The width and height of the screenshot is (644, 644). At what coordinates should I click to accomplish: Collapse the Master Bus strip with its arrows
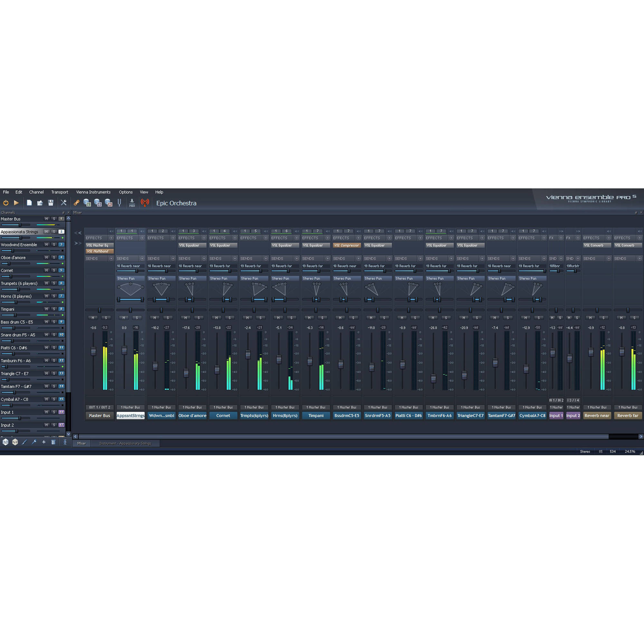click(x=111, y=231)
